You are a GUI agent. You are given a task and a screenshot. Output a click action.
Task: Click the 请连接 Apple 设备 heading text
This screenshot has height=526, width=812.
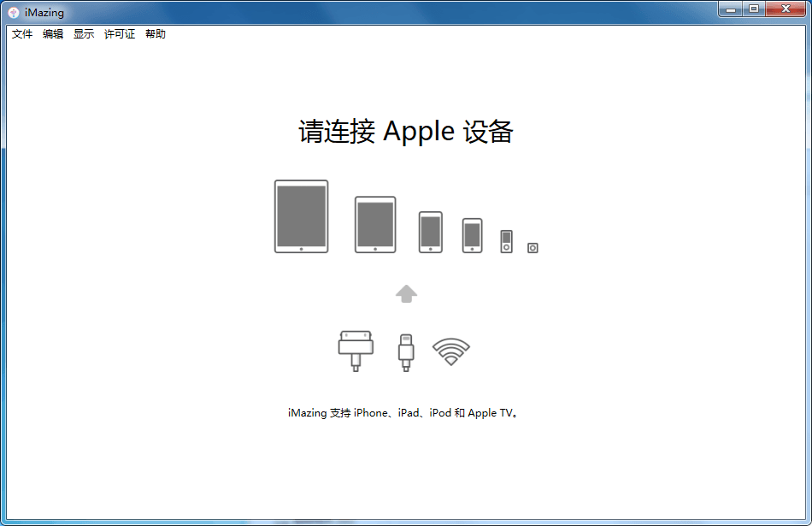click(x=407, y=132)
